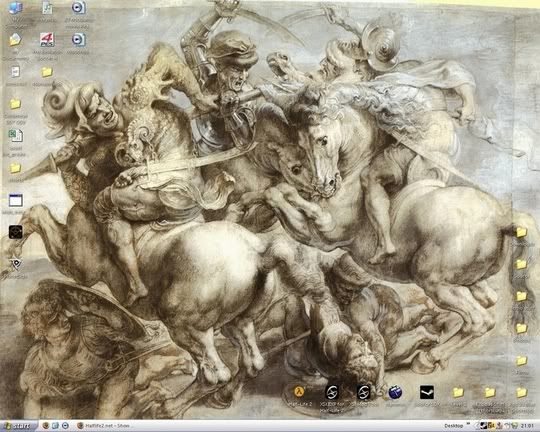This screenshot has height=432, width=540.
Task: Open the Excel spreadsheet file icon
Action: tap(15, 136)
